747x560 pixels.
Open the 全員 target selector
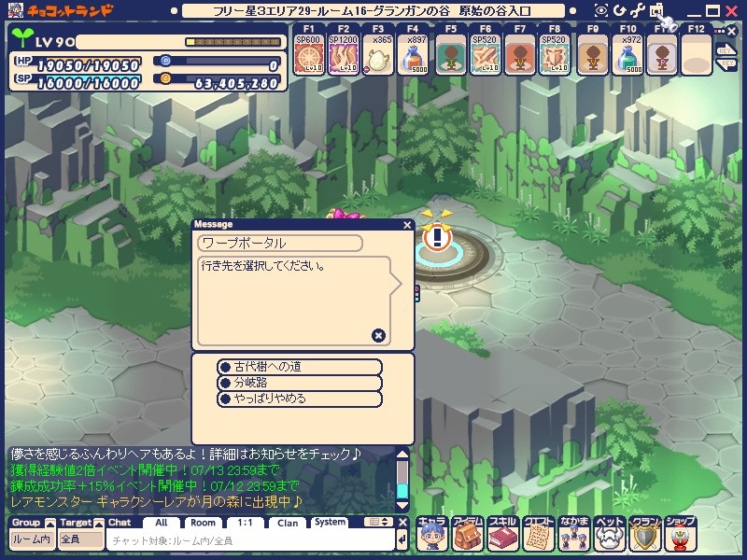[81, 539]
